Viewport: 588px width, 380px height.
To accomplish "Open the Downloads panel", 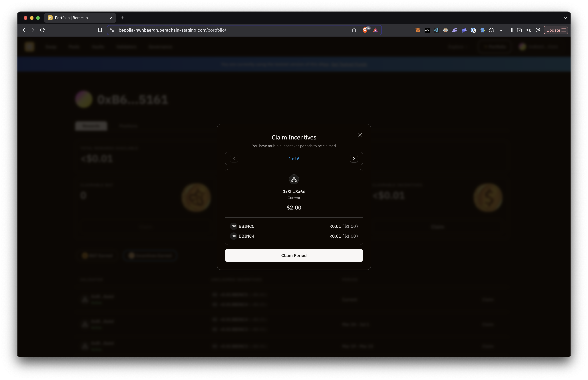I will tap(501, 30).
